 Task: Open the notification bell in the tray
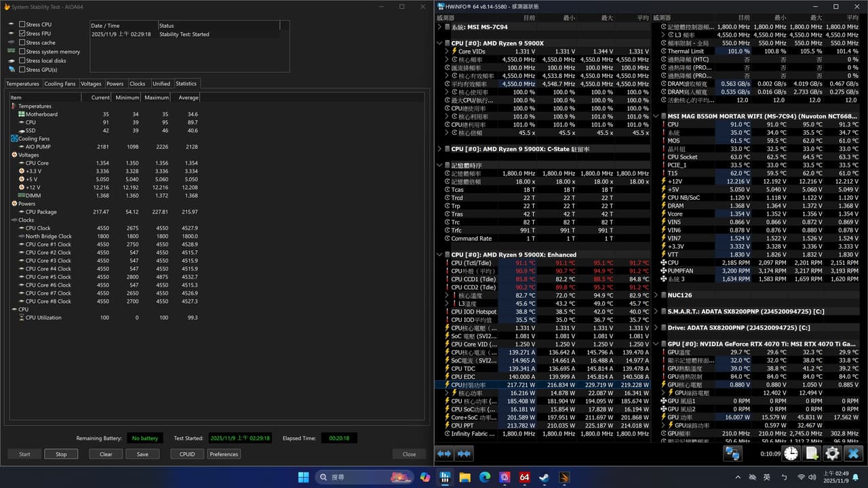click(855, 477)
